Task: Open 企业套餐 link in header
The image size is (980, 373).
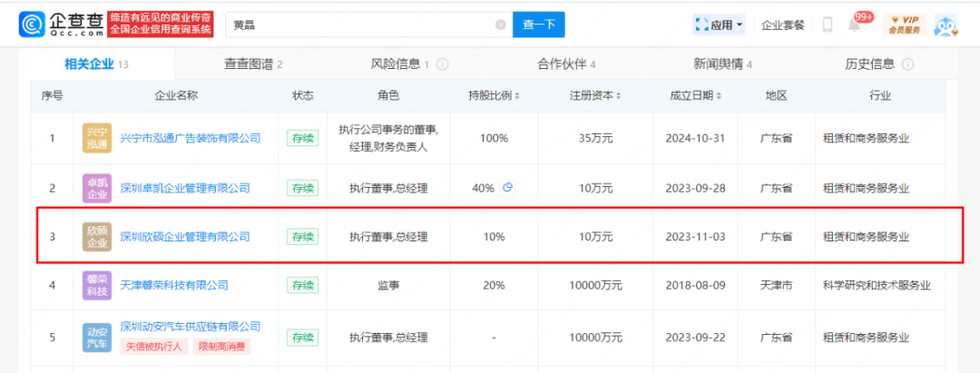Action: (x=783, y=25)
